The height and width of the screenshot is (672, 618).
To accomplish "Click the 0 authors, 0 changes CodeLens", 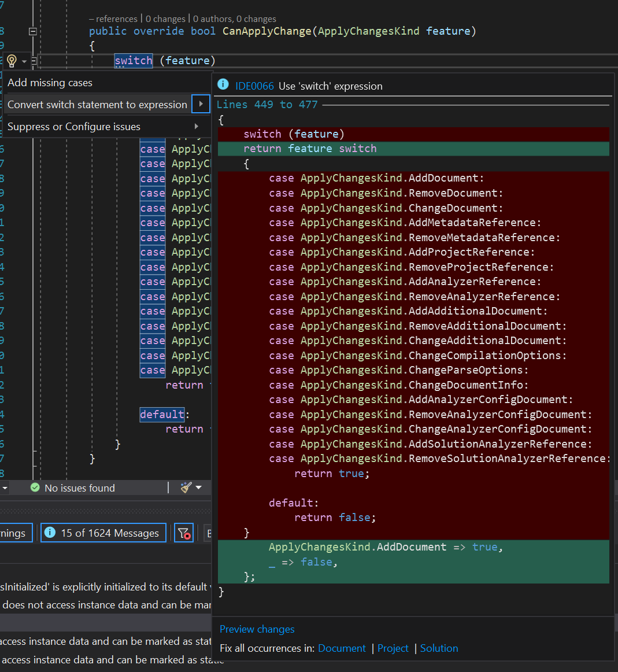I will 234,19.
